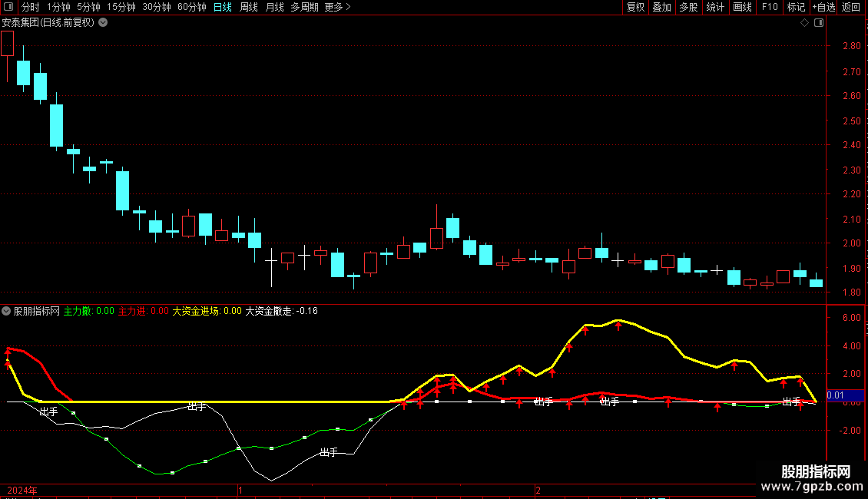Switch to the 周线 weekly chart
Image resolution: width=868 pixels, height=499 pixels.
[x=249, y=7]
